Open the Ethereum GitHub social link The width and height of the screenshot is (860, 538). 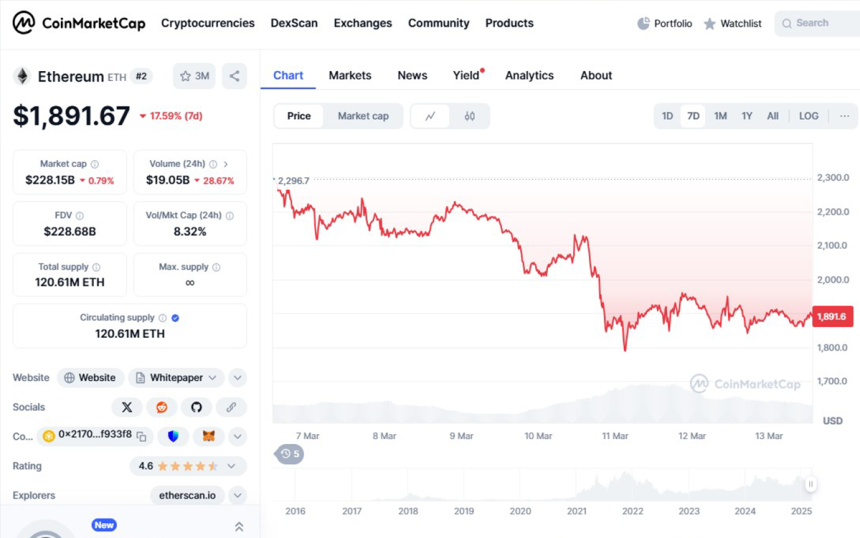click(x=196, y=407)
